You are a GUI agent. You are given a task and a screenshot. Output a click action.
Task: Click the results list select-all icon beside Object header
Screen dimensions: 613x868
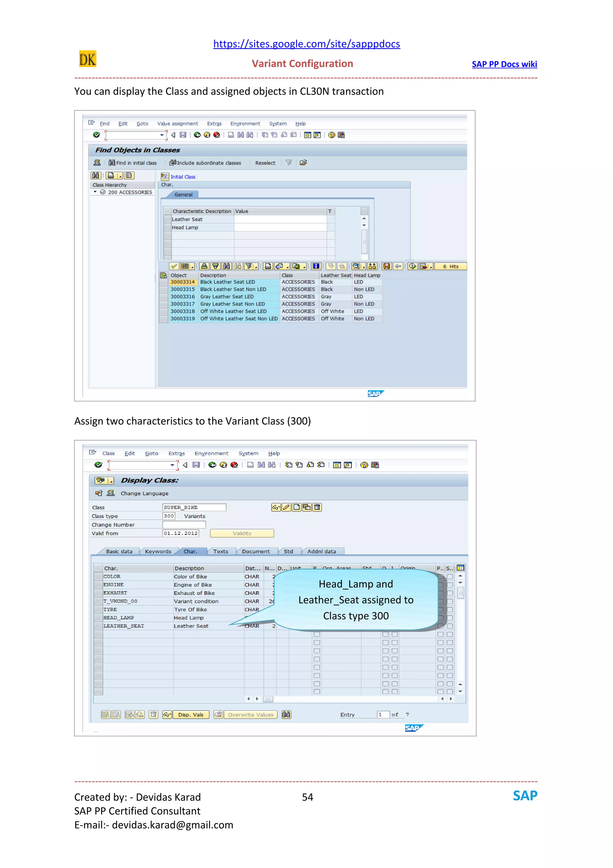point(163,275)
